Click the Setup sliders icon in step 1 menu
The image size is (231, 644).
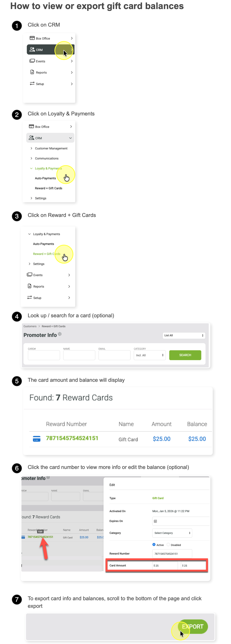32,84
